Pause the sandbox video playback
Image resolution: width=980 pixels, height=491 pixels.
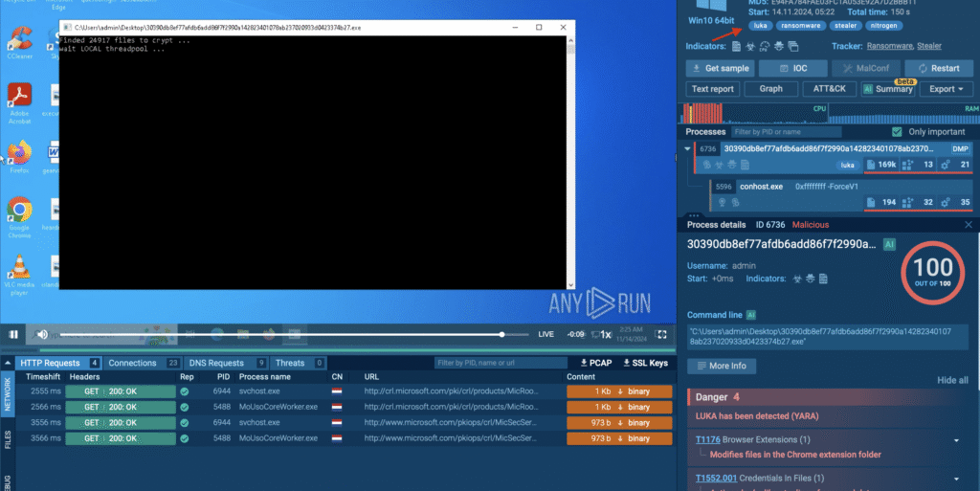13,334
